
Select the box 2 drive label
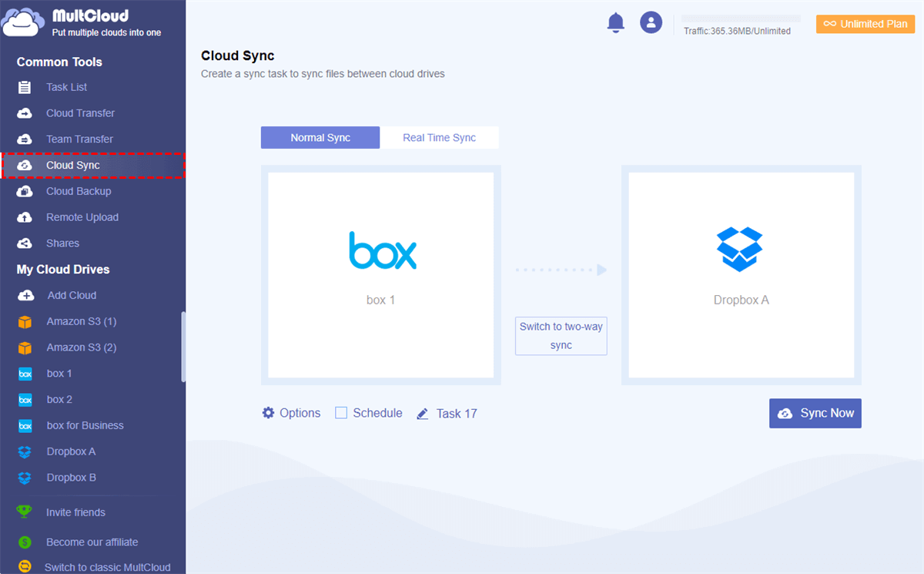(x=59, y=400)
